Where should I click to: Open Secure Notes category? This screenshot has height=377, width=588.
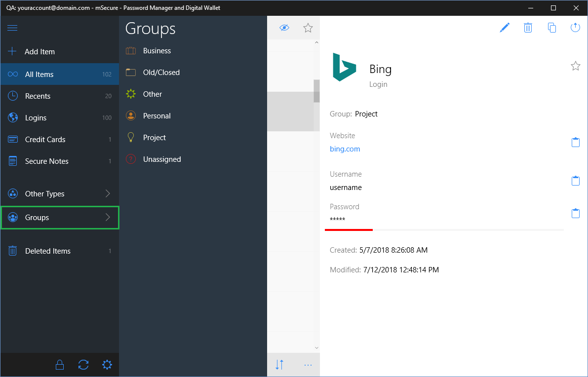point(60,161)
